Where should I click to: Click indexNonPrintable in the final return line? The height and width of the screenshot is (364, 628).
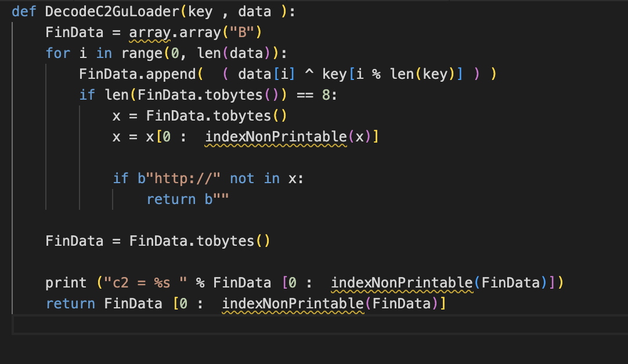(293, 304)
